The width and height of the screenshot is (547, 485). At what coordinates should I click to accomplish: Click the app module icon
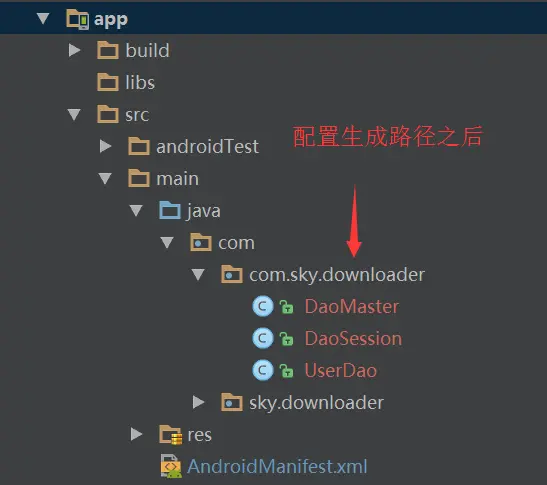point(77,19)
